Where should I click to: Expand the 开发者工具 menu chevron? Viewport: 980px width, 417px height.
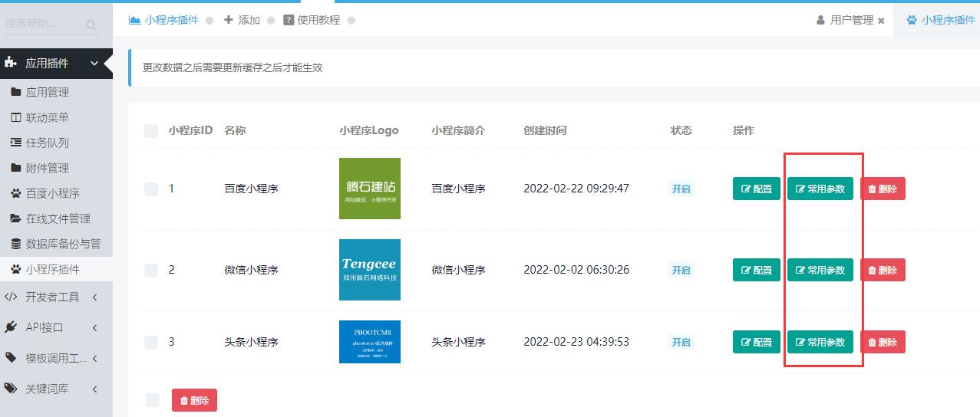coord(94,297)
